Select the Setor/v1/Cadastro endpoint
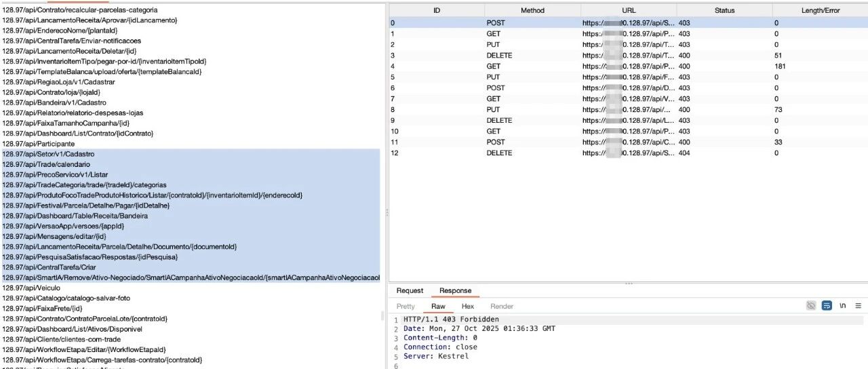The image size is (868, 369). (x=48, y=154)
